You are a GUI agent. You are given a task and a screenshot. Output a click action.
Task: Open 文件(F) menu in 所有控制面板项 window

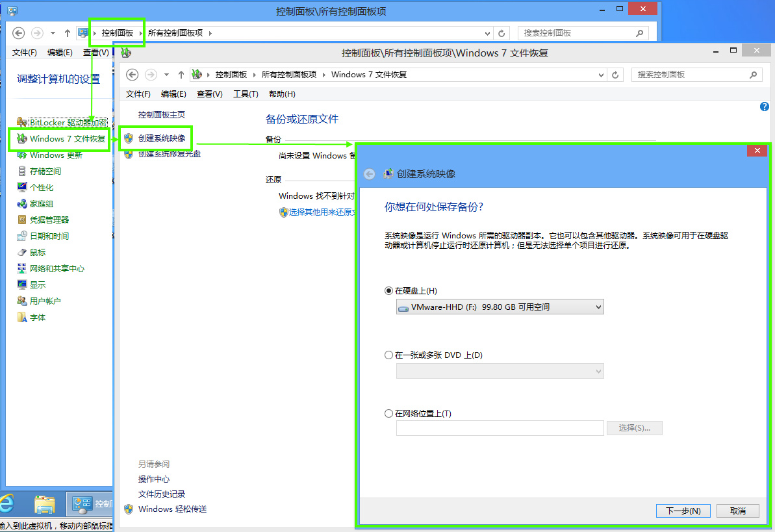tap(24, 53)
